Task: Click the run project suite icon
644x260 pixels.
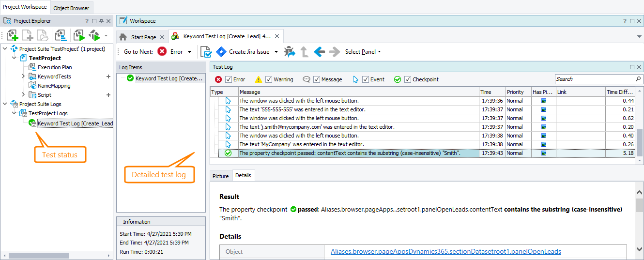Action: [94, 36]
